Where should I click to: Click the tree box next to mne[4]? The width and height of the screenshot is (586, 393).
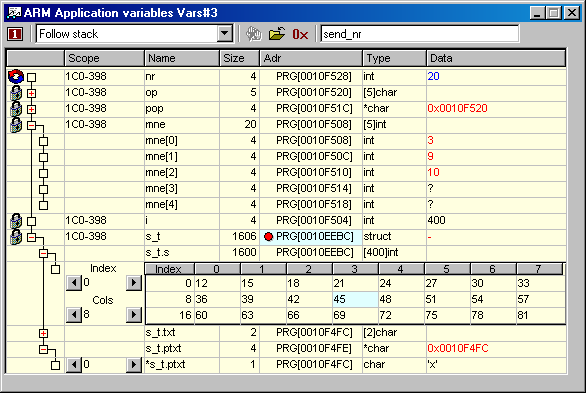[x=43, y=205]
